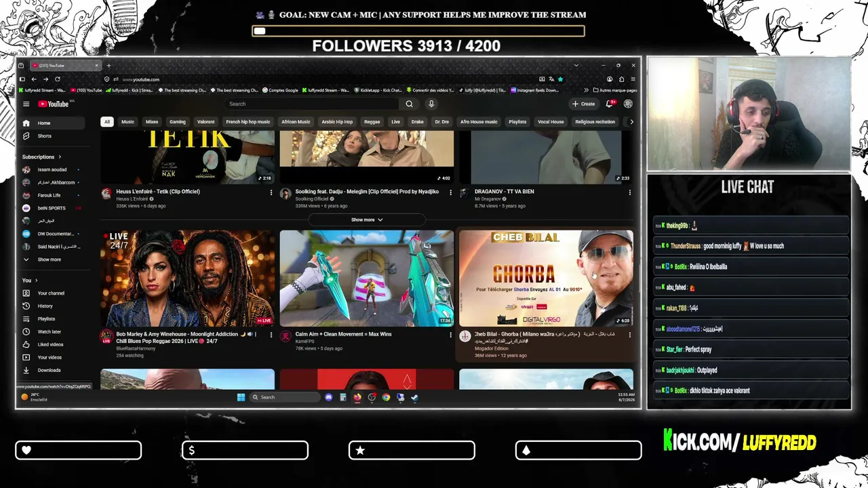
Task: Select the French hip hop music chip
Action: (x=248, y=122)
